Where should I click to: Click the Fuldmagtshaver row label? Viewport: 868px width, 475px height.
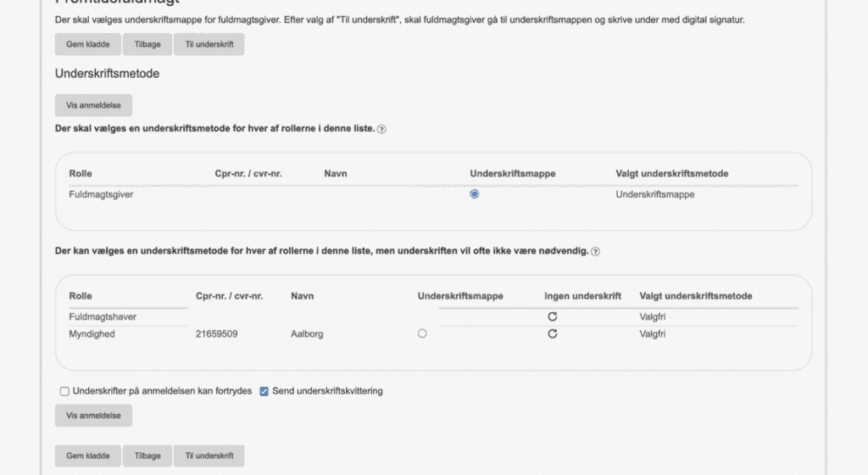[x=103, y=316]
